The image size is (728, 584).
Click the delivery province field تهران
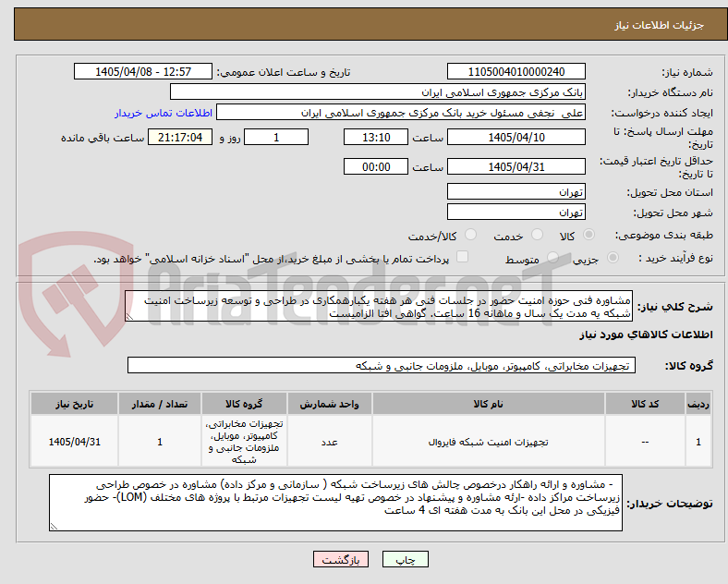516,191
